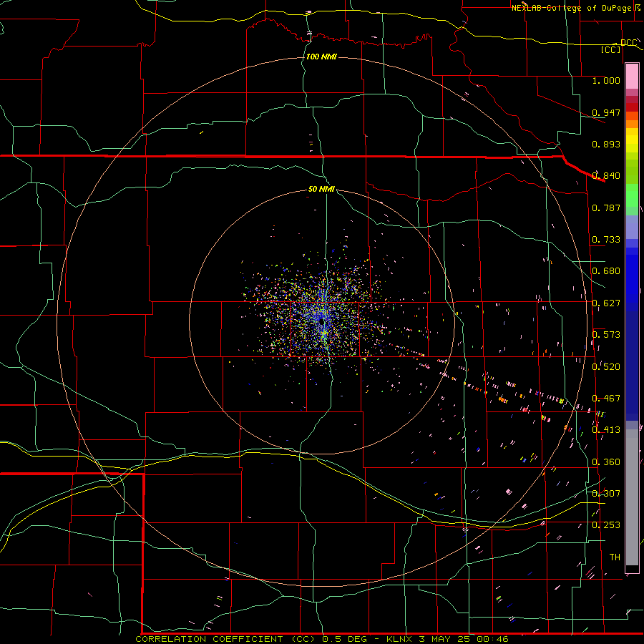Click the 0.413 scale value

pos(606,430)
